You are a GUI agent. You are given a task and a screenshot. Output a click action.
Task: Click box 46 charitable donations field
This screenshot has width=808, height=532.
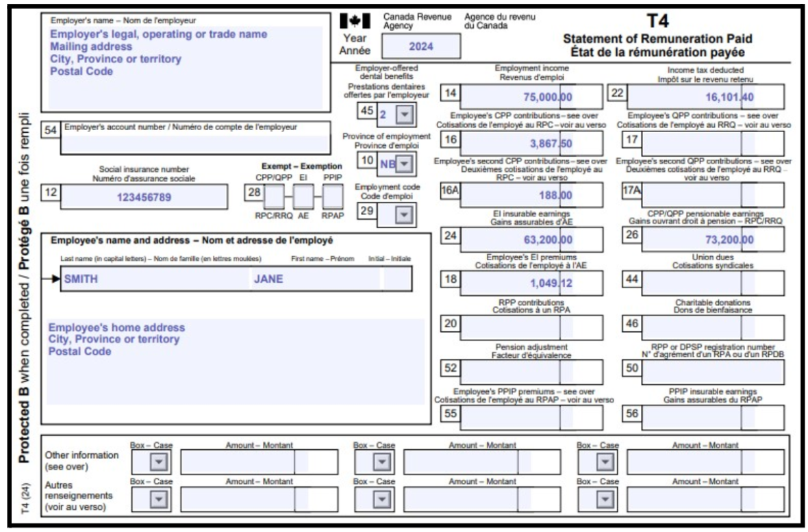tap(713, 327)
